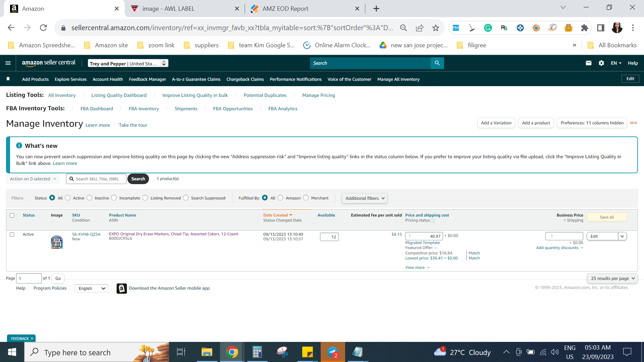Open the EN language dropdown
This screenshot has height=362, width=644.
(x=616, y=63)
